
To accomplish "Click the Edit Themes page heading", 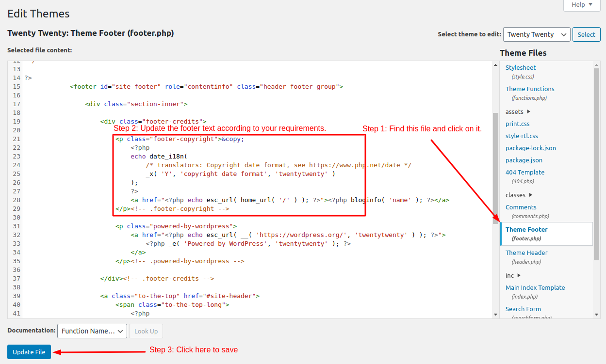I will [38, 14].
